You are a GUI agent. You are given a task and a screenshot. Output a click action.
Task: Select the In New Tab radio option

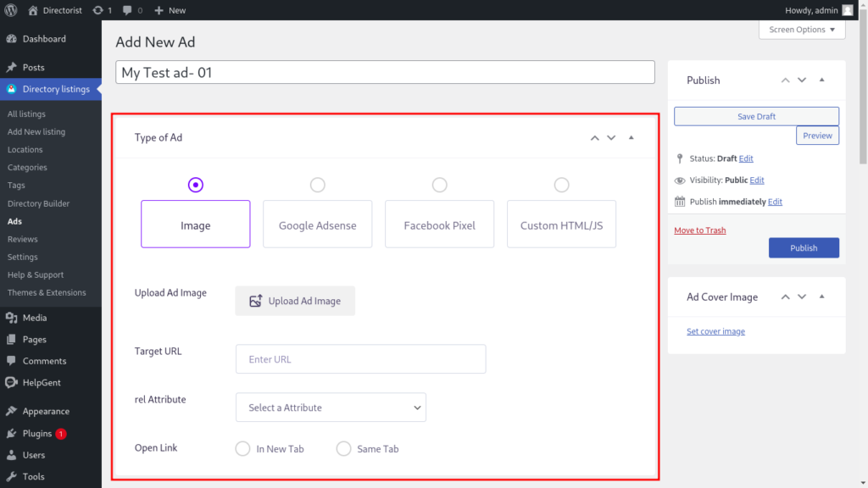[243, 449]
